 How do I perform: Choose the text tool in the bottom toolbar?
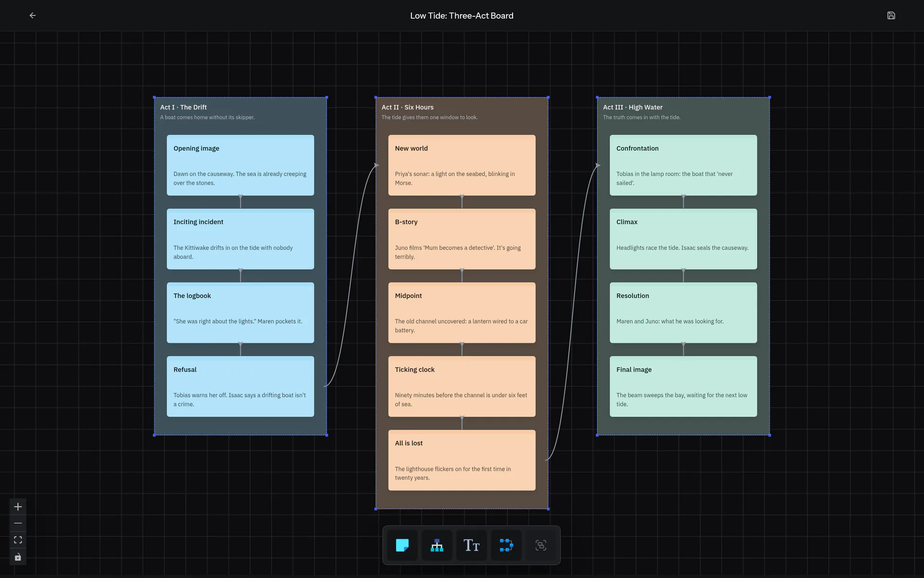pos(472,545)
